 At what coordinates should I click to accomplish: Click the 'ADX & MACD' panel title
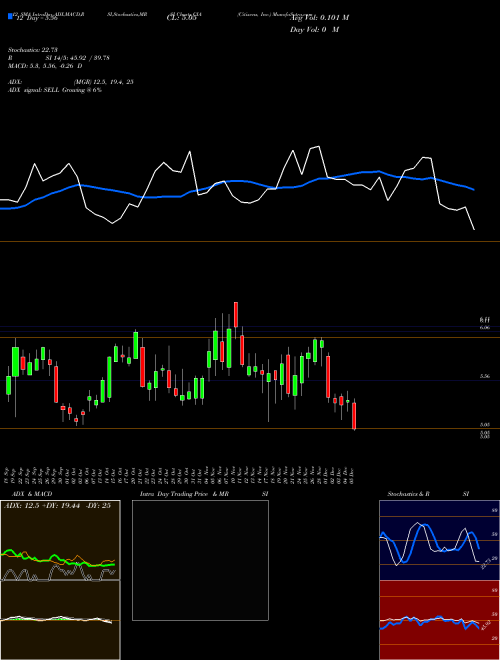pos(32,494)
